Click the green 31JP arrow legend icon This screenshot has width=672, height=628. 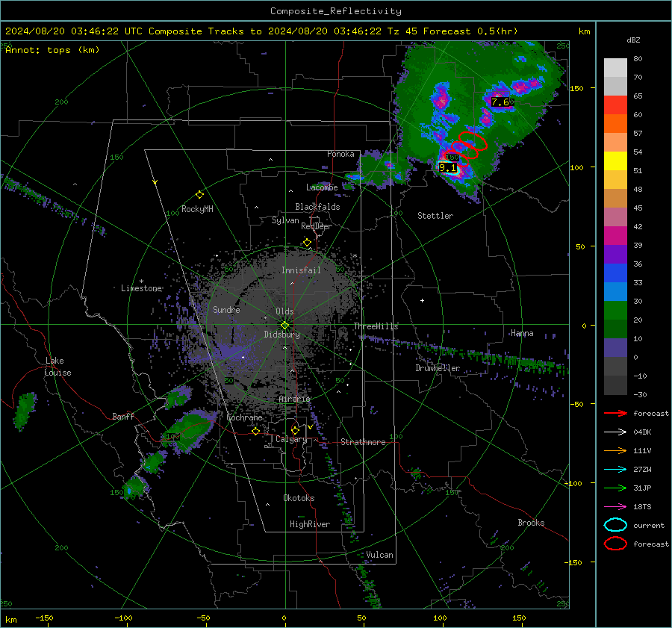point(615,488)
